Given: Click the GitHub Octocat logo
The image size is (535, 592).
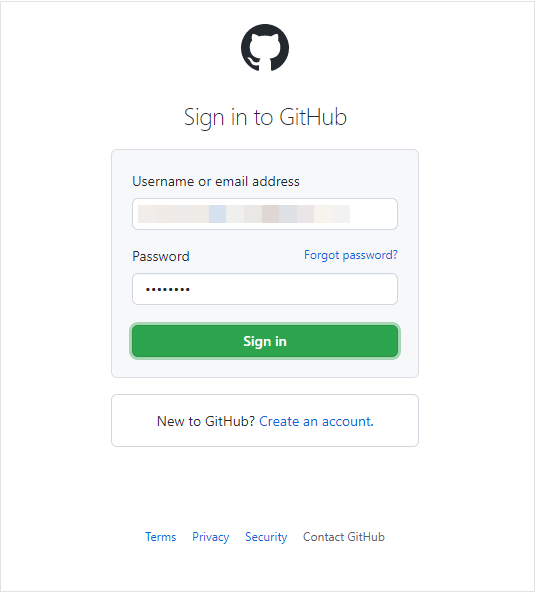Looking at the screenshot, I should click(265, 48).
